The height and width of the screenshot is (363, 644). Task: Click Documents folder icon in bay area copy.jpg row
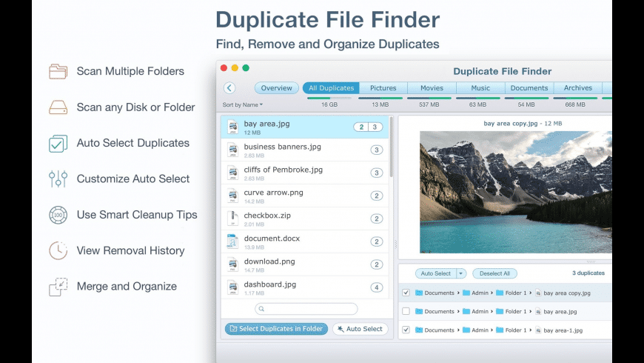(x=419, y=293)
